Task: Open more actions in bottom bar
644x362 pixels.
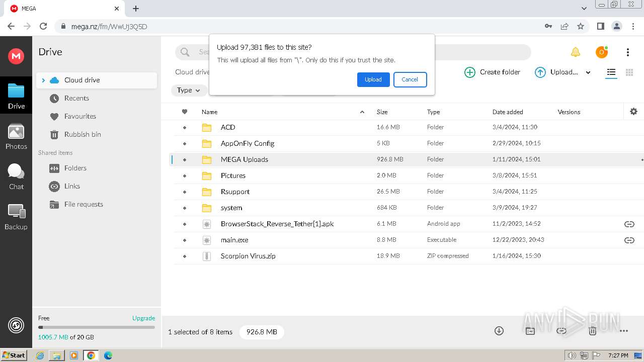Action: (x=624, y=331)
